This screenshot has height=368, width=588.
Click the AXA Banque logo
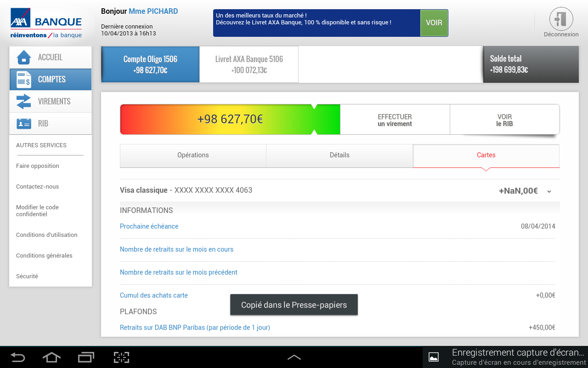coord(46,23)
